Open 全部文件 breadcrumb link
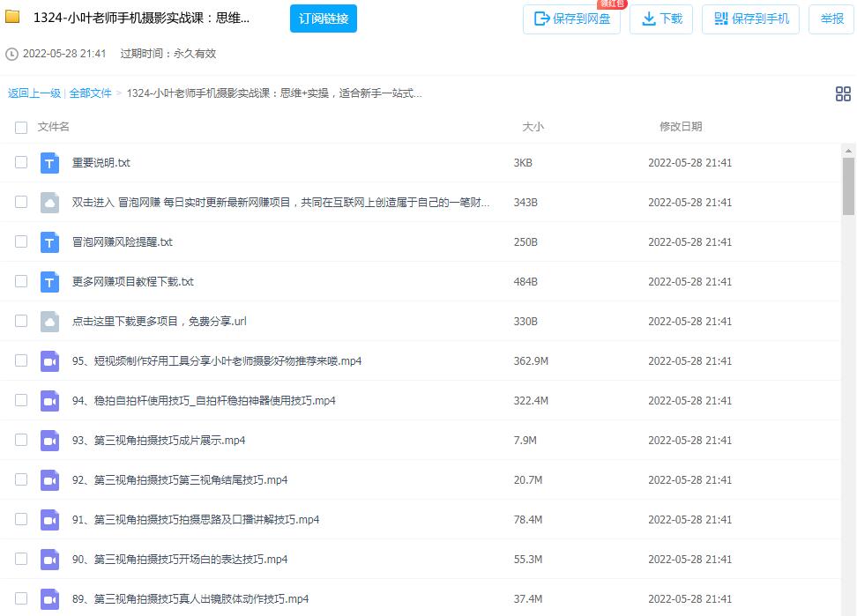This screenshot has width=857, height=616. click(x=91, y=93)
